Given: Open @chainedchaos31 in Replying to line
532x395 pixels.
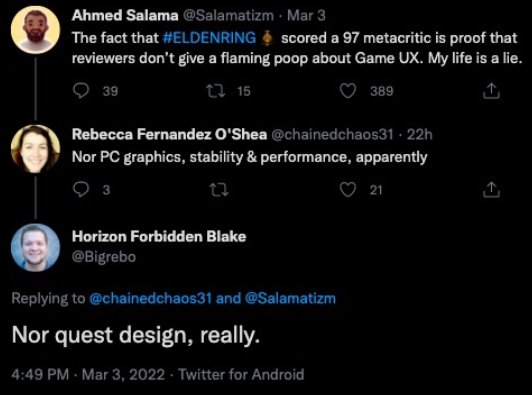Looking at the screenshot, I should pos(150,298).
